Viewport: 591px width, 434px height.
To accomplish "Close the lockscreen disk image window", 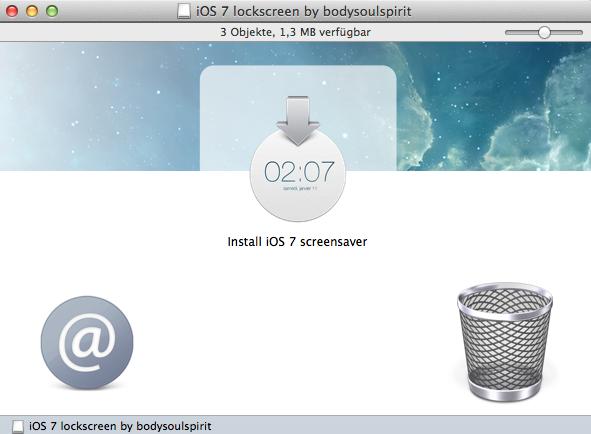I will [12, 11].
